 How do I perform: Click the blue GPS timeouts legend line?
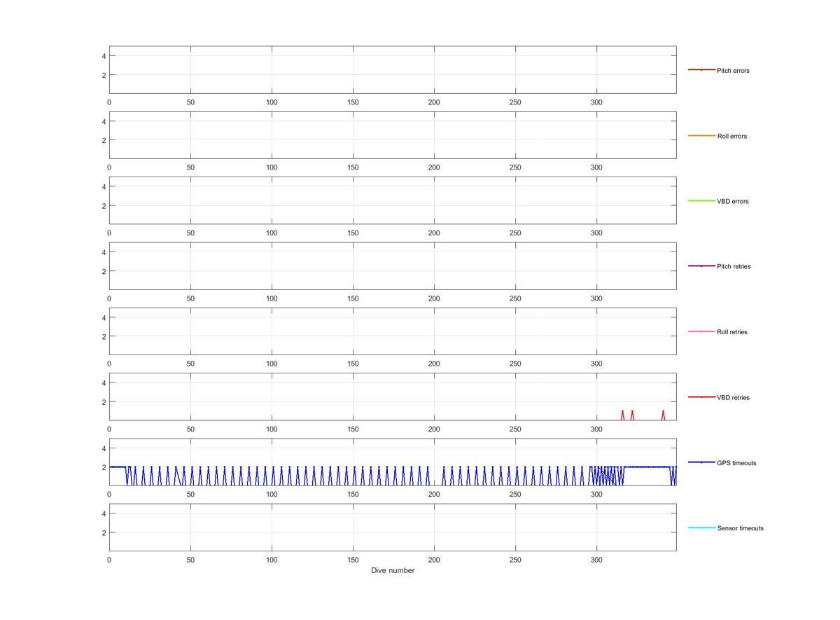701,462
